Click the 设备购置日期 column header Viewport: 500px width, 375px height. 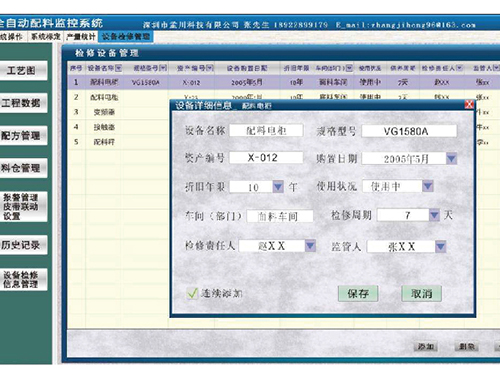coord(247,68)
